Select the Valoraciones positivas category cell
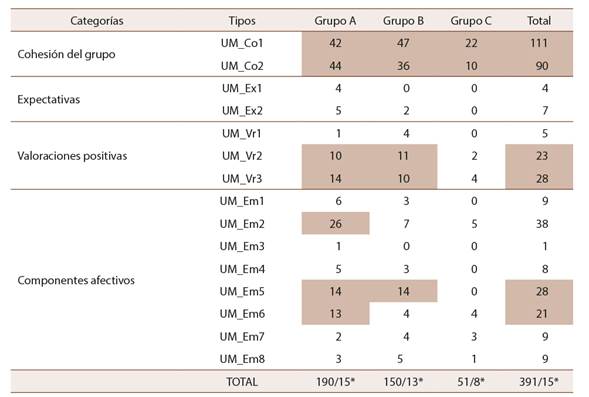This screenshot has width=589, height=397. tap(72, 156)
